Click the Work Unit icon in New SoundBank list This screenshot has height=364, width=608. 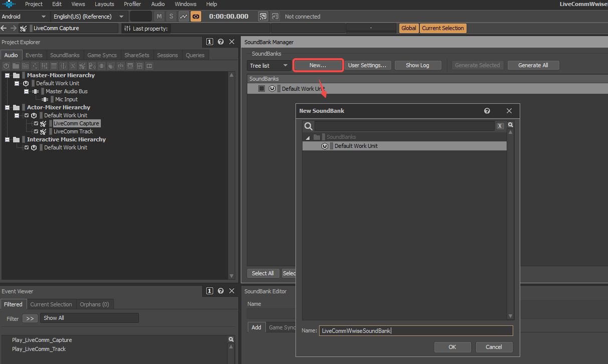pos(325,146)
